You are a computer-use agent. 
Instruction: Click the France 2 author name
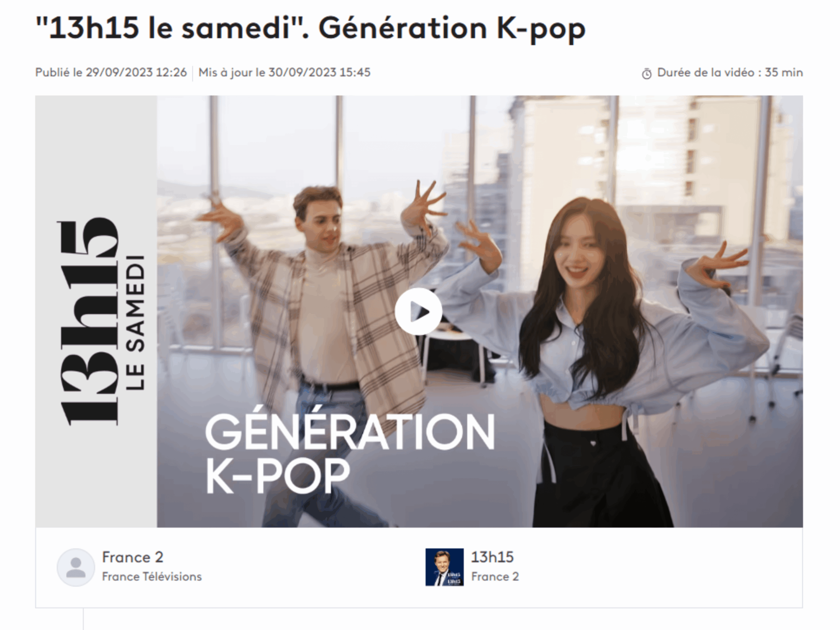[x=133, y=557]
